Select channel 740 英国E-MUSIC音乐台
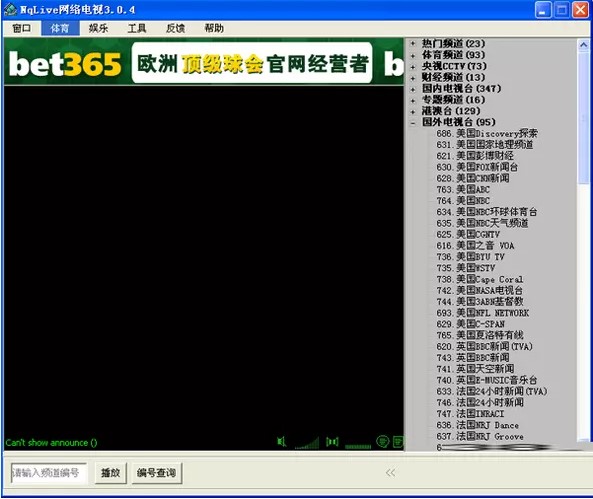 (487, 380)
